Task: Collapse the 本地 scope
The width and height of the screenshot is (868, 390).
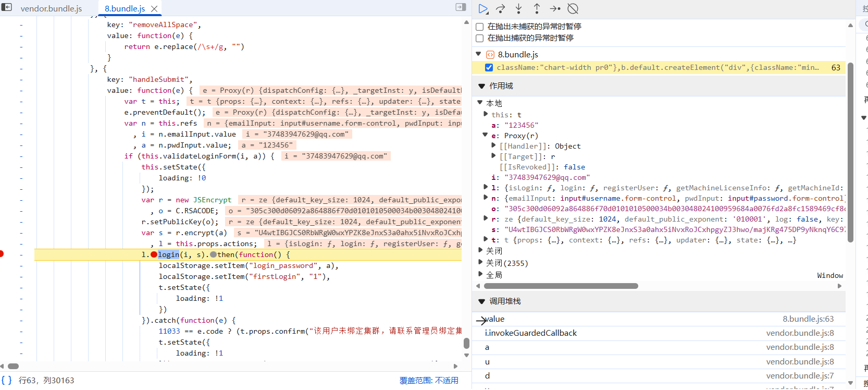Action: [481, 103]
